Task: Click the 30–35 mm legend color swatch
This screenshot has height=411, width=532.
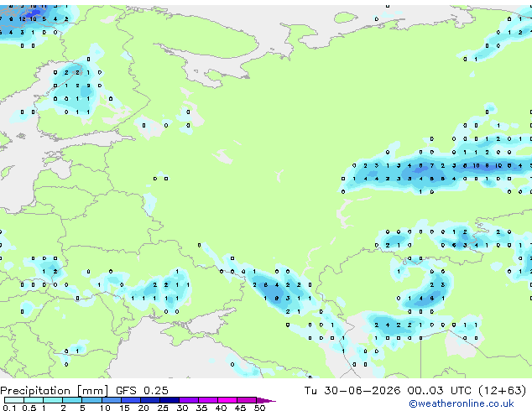Action: 189,400
